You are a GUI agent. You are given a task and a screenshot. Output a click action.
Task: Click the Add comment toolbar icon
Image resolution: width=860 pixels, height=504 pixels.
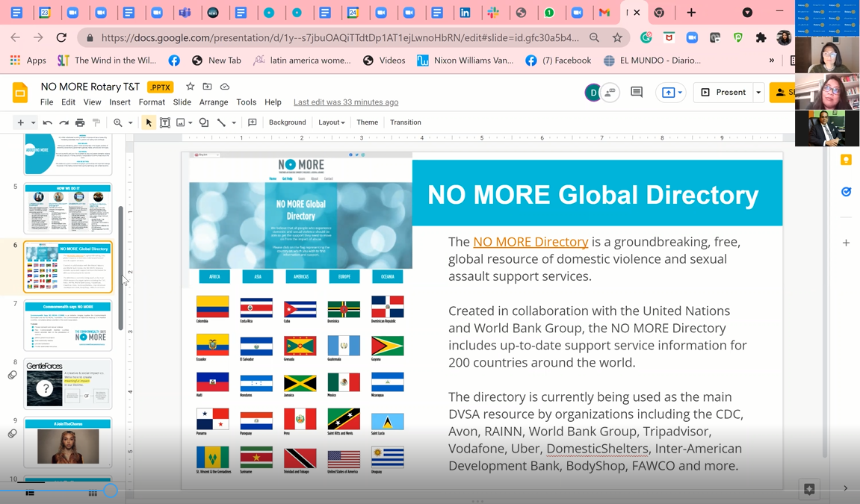[253, 122]
